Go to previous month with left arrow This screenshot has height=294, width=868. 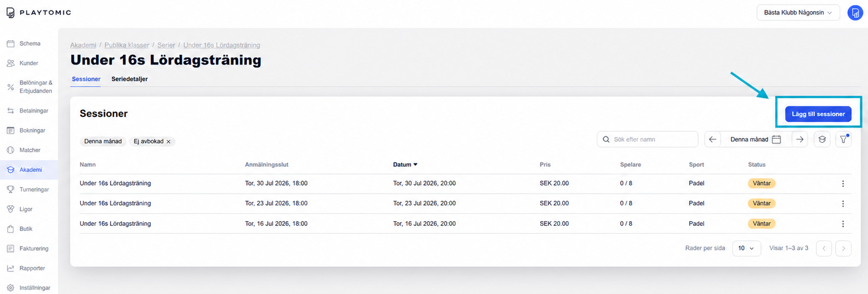click(712, 139)
